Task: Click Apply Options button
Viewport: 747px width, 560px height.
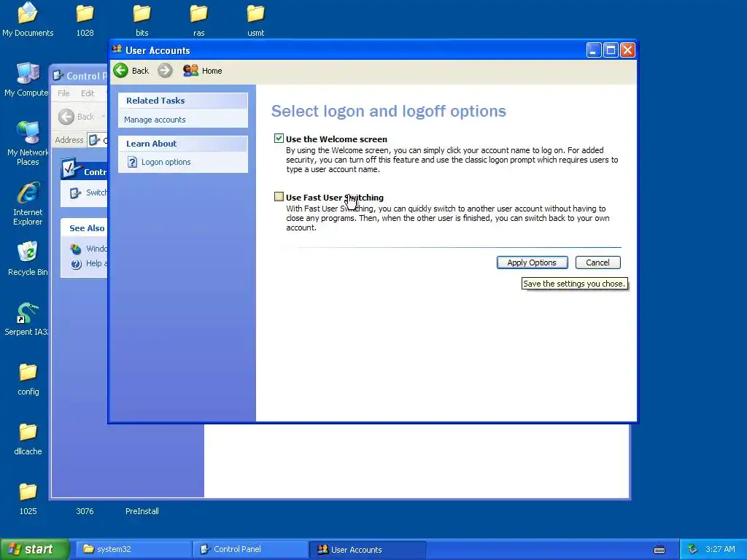Action: point(532,262)
